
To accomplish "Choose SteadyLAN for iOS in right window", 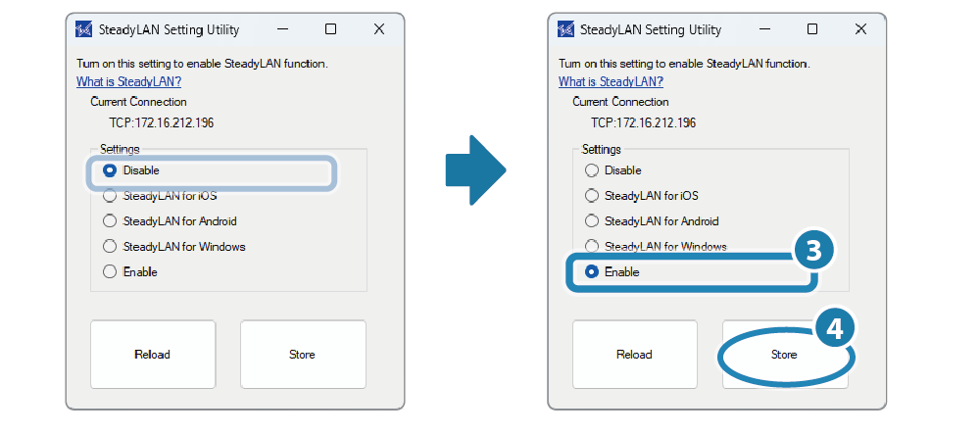I will pyautogui.click(x=592, y=195).
